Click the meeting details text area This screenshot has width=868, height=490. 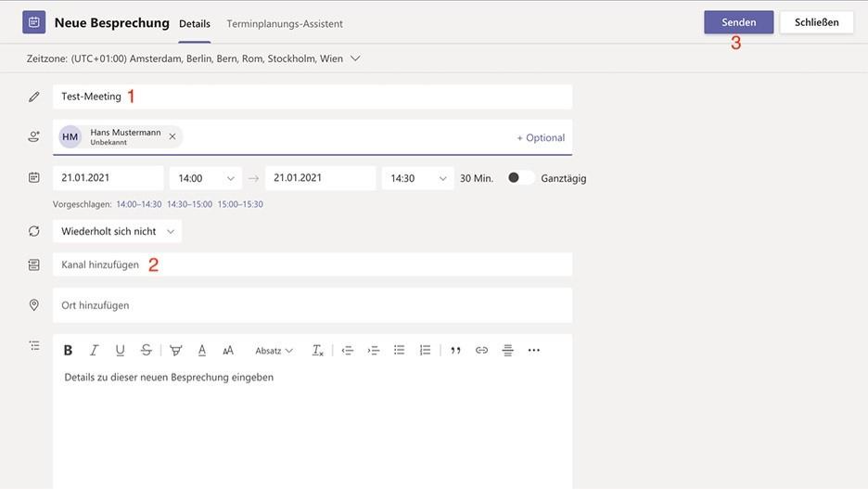click(313, 426)
